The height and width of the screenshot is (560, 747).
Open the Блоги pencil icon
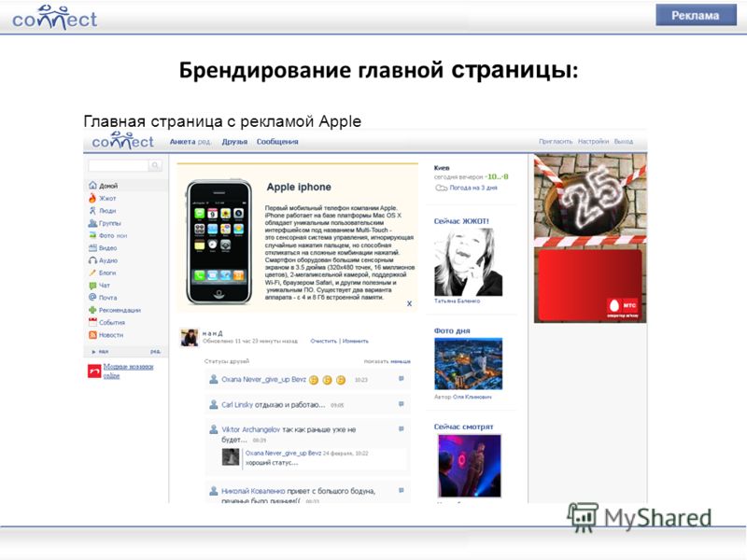(x=92, y=273)
